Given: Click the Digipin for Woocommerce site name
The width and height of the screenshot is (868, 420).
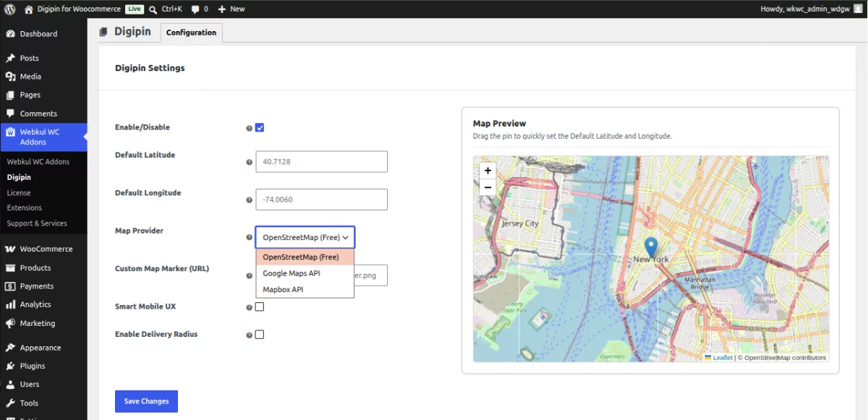Looking at the screenshot, I should pos(79,9).
